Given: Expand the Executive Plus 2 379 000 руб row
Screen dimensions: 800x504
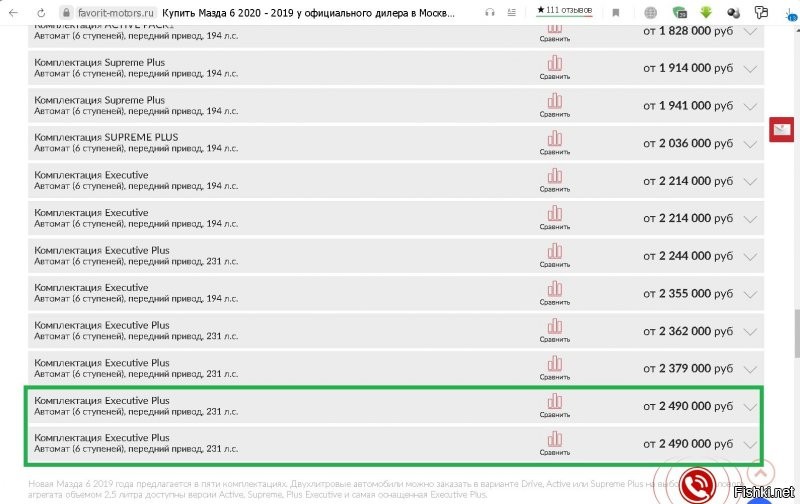Looking at the screenshot, I should point(750,369).
